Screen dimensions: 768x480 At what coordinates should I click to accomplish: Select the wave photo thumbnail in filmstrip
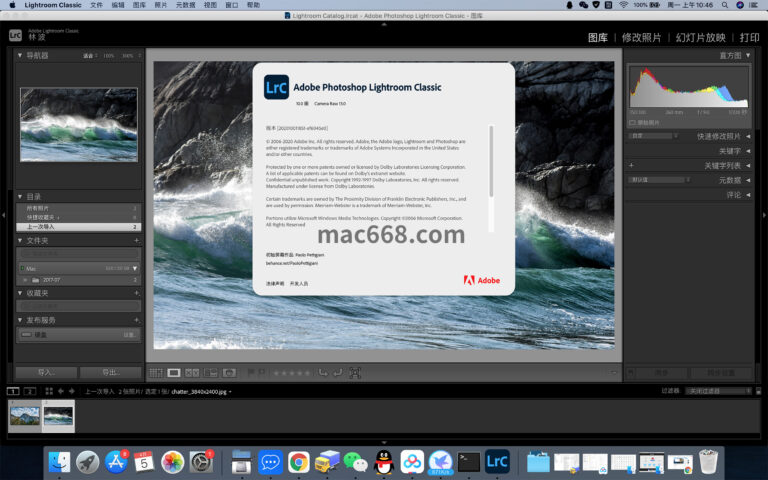point(58,416)
